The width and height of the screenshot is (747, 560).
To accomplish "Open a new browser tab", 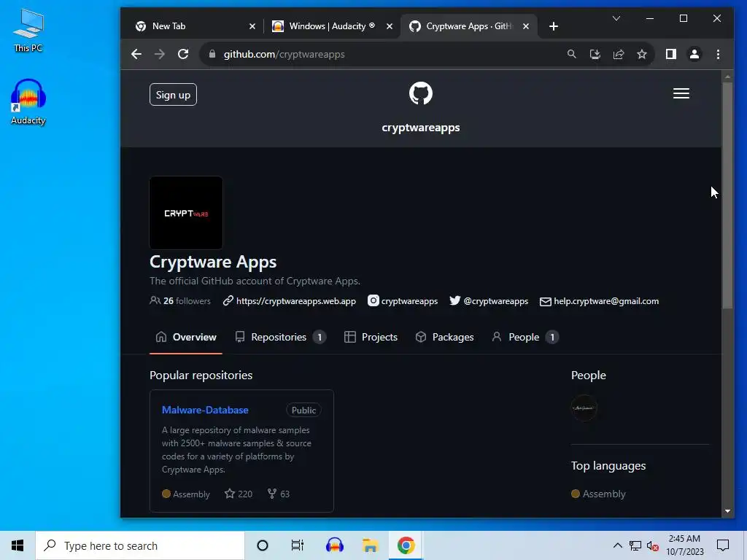I will (x=553, y=26).
